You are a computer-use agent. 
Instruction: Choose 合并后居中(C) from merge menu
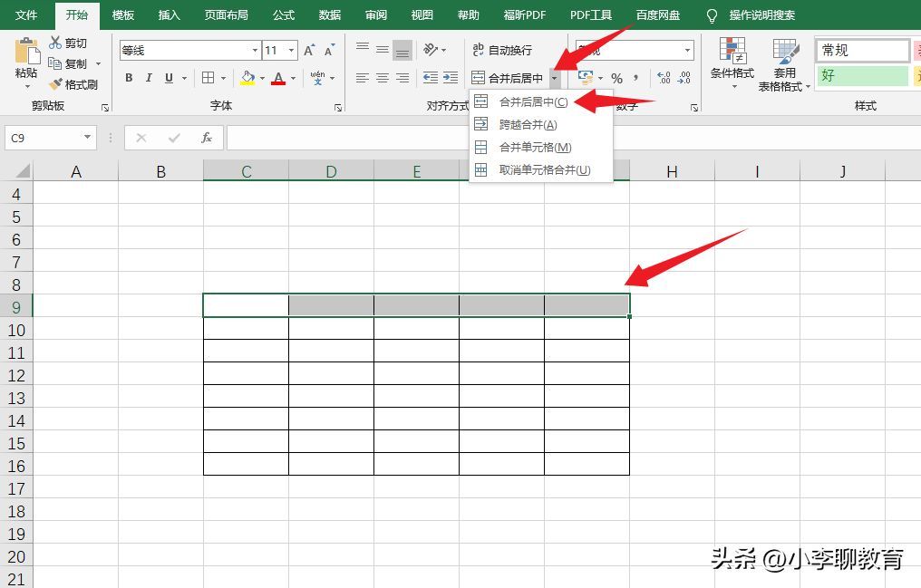541,102
